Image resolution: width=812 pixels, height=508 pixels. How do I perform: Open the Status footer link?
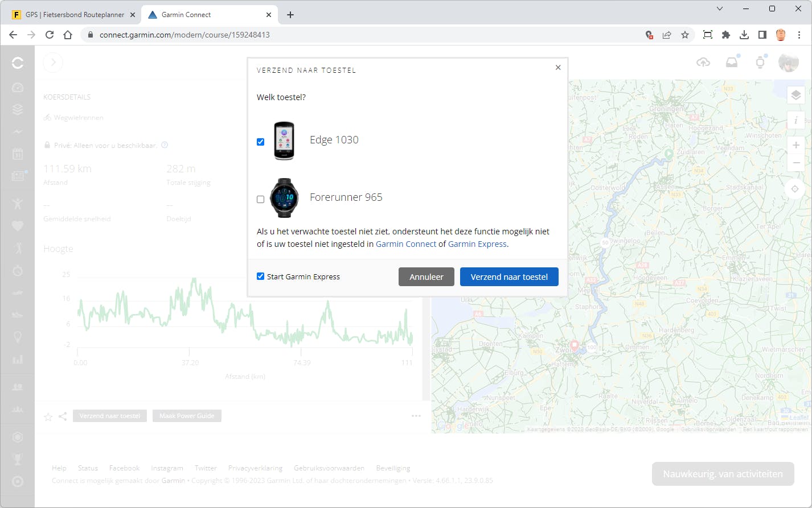click(88, 468)
